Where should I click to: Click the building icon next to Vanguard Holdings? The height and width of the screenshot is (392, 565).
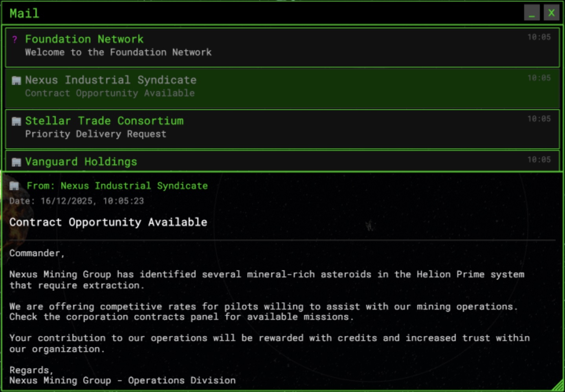16,162
